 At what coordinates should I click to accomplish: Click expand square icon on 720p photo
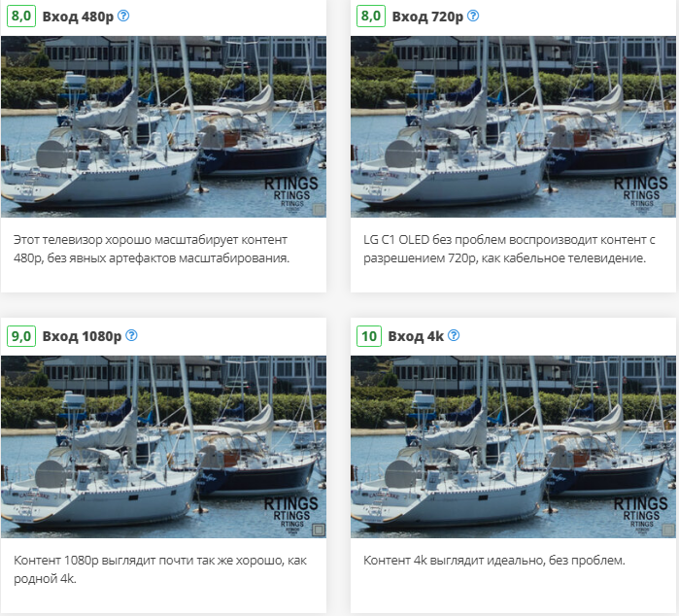point(668,210)
